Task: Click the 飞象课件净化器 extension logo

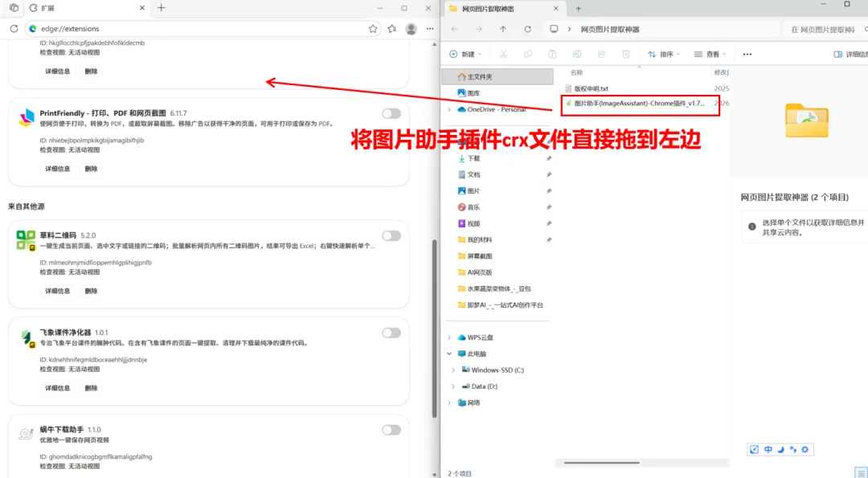Action: [26, 337]
